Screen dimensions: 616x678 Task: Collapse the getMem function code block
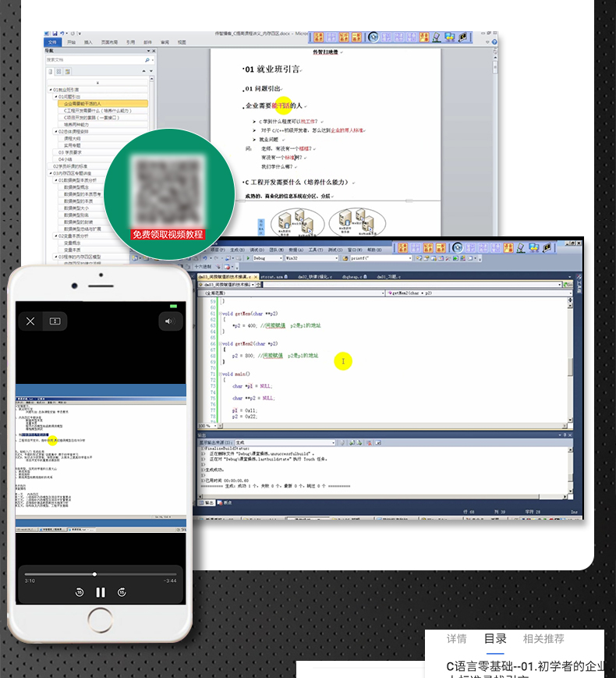tap(221, 314)
